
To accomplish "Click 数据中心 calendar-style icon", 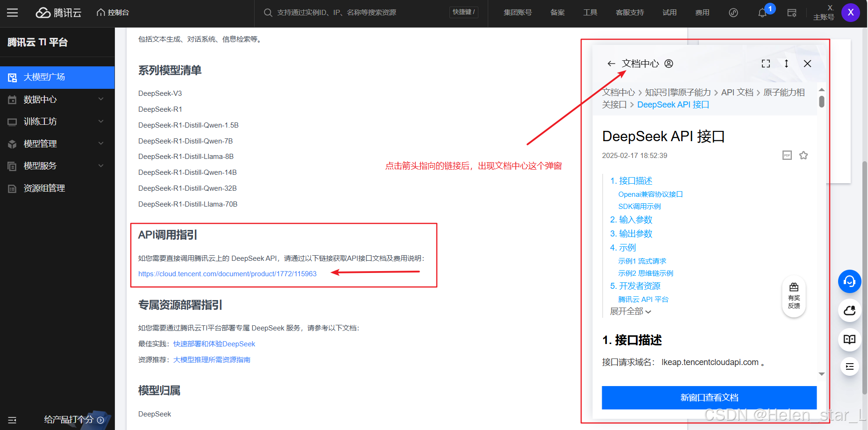I will click(x=12, y=100).
